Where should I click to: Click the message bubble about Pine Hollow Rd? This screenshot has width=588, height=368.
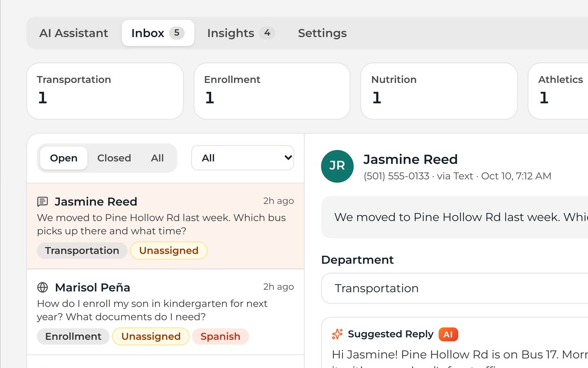click(x=454, y=217)
